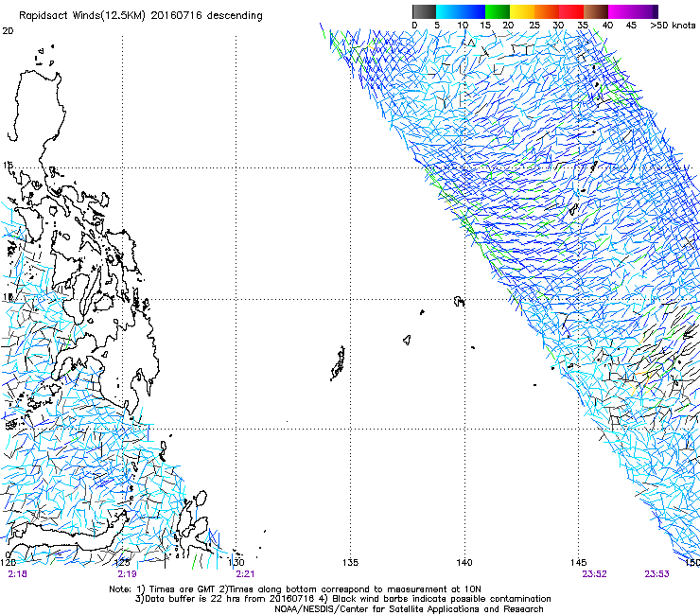Click the 'Rapidscat Winds(12.5KM) 20160716 descending' title

point(141,16)
